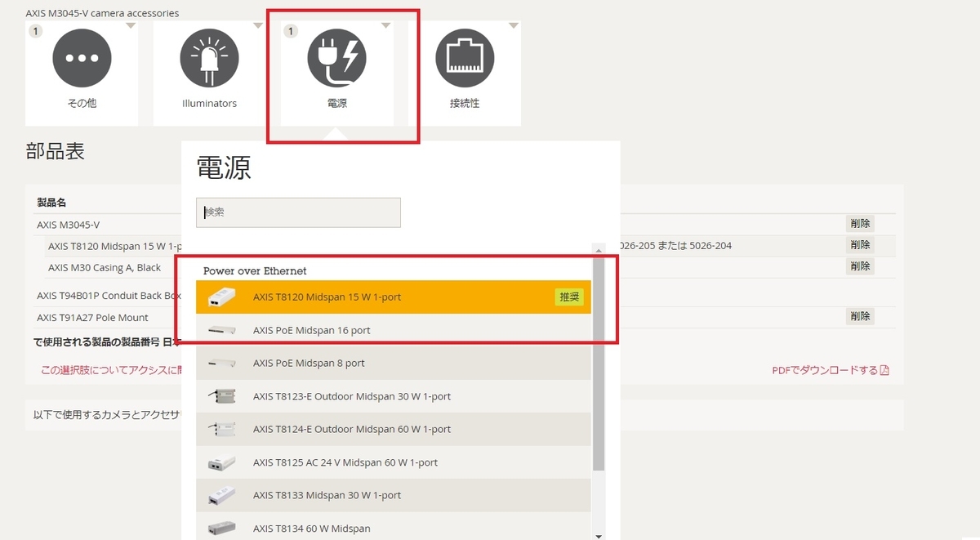Click the 製品名 column header

[x=51, y=203]
